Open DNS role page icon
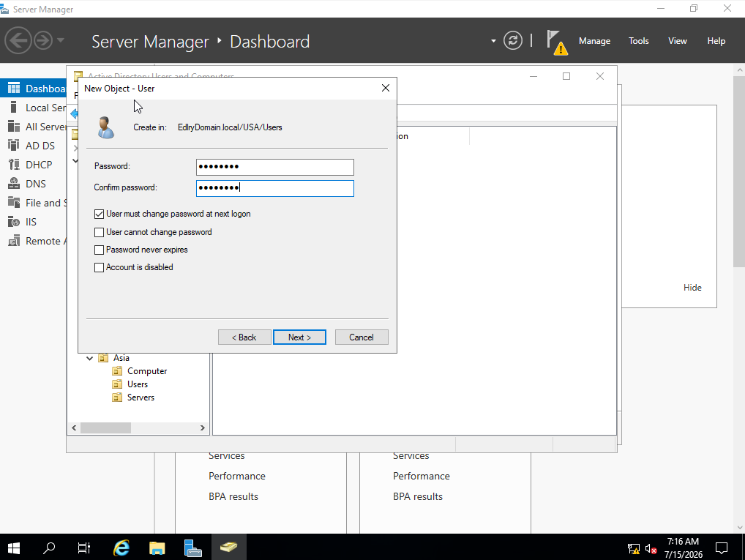Image resolution: width=745 pixels, height=560 pixels. coord(14,184)
